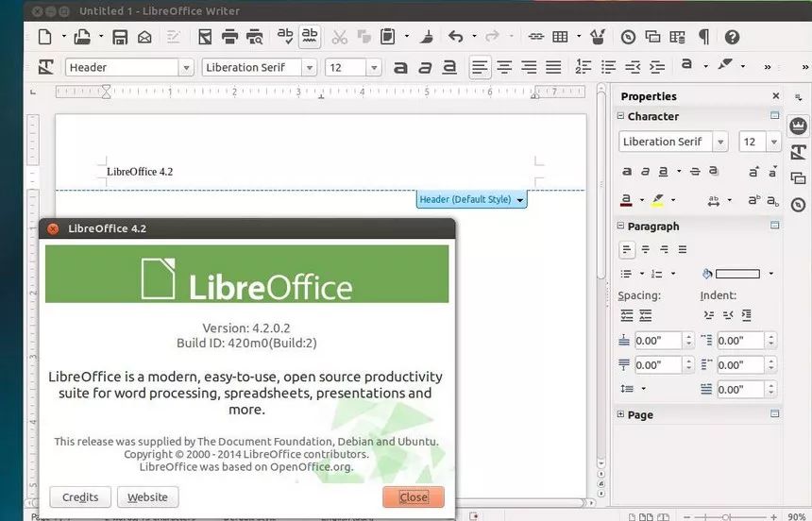812x521 pixels.
Task: Click the Navigator compass icon in toolbar
Action: pos(628,38)
